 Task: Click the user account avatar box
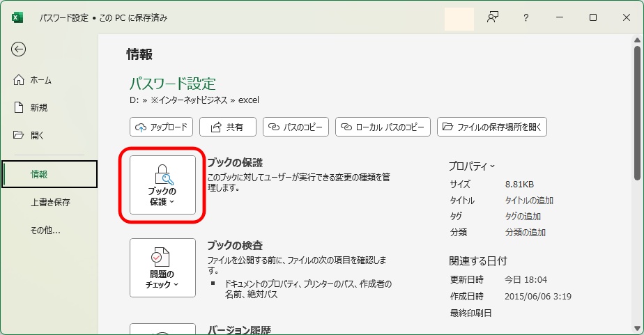pyautogui.click(x=459, y=18)
